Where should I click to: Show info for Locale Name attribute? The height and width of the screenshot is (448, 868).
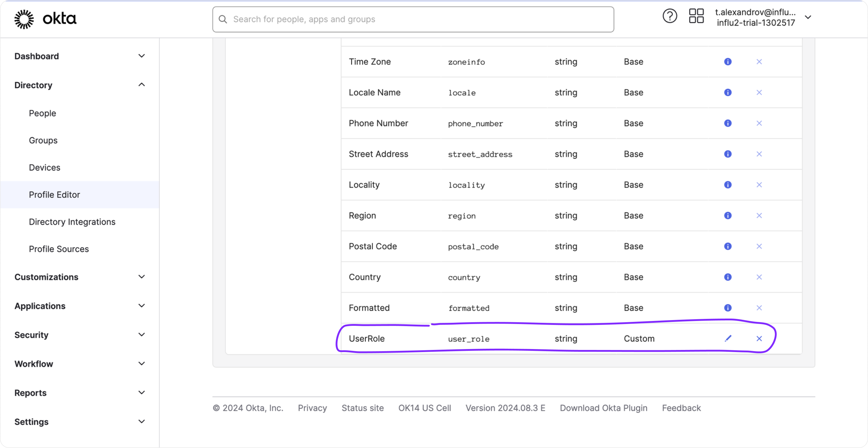[x=728, y=92]
